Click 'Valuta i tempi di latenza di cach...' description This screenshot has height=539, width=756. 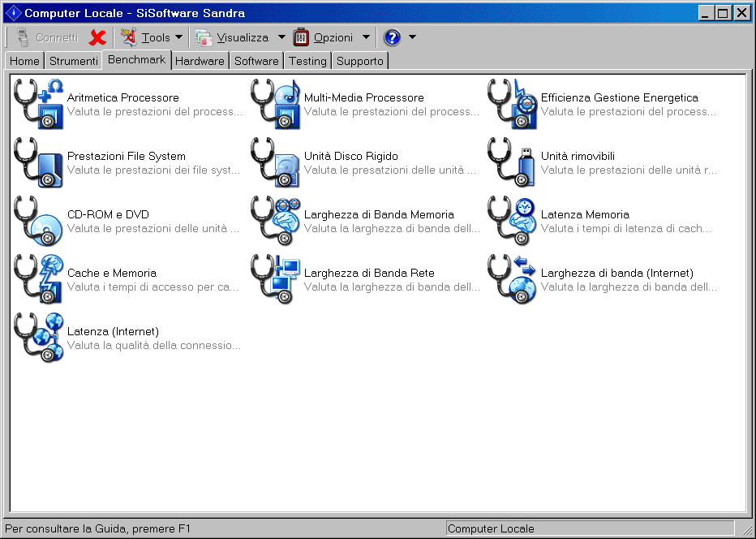(x=626, y=229)
